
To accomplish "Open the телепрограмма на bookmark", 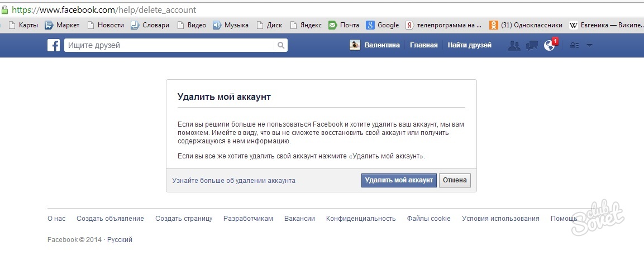I will point(443,25).
